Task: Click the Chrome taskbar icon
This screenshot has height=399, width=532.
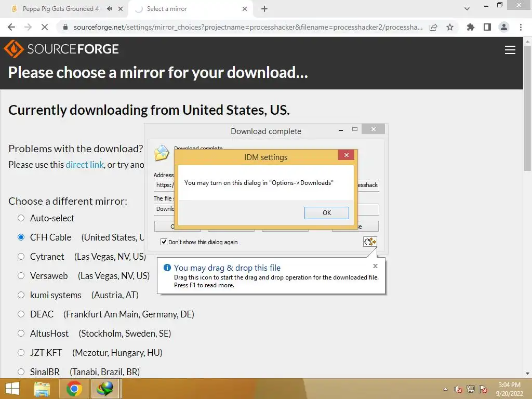Action: pos(74,389)
